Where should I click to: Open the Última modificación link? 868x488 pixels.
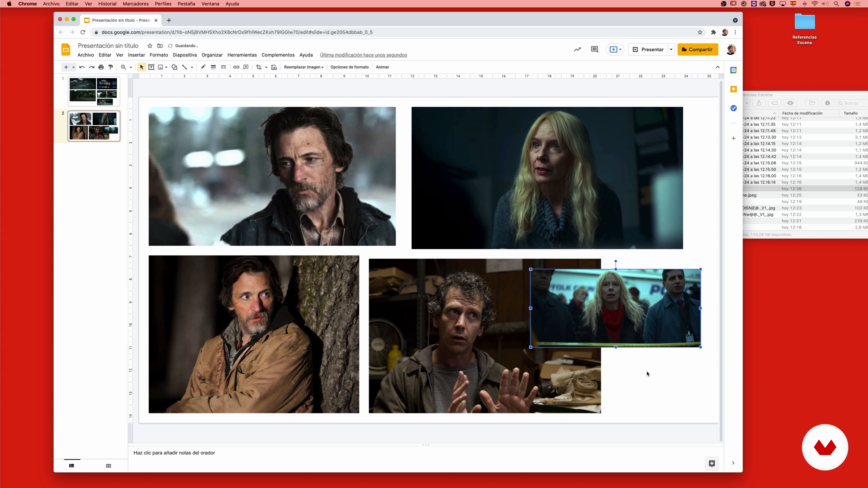click(x=363, y=55)
